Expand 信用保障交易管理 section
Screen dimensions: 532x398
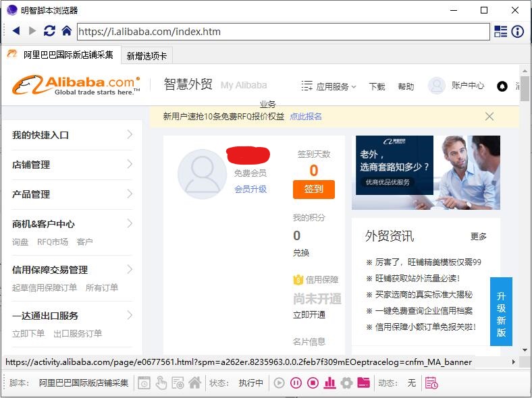(x=72, y=270)
